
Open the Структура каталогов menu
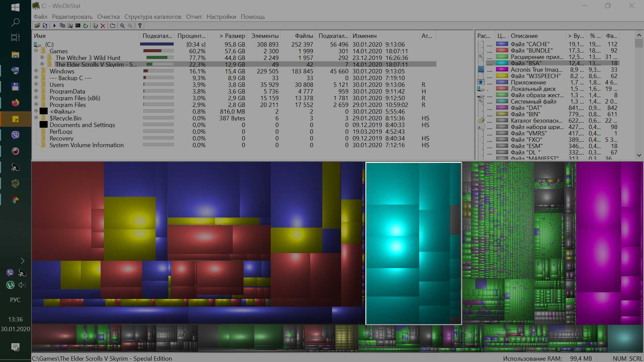click(153, 17)
